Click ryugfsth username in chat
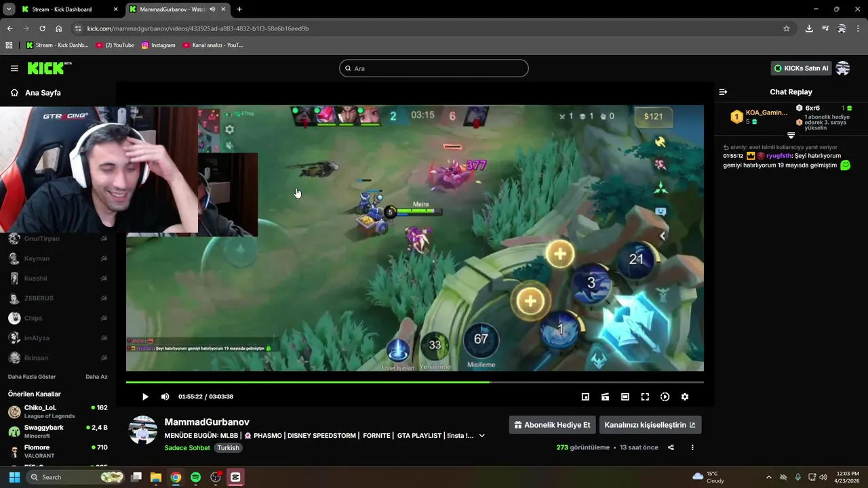The height and width of the screenshot is (488, 868). 778,156
